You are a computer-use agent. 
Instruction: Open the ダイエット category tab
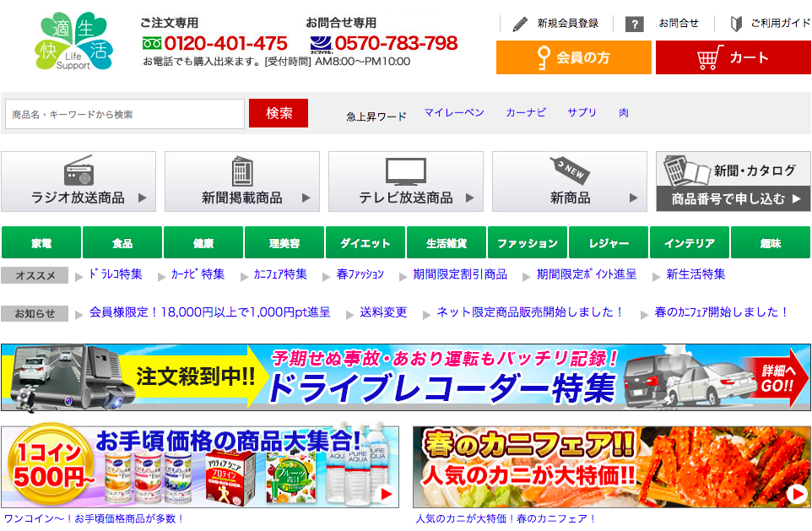[x=365, y=242]
